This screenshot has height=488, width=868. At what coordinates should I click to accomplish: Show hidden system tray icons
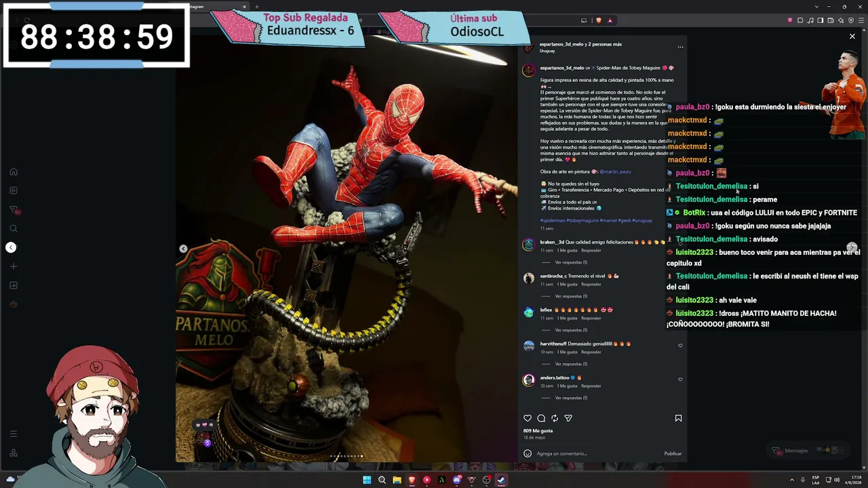791,480
